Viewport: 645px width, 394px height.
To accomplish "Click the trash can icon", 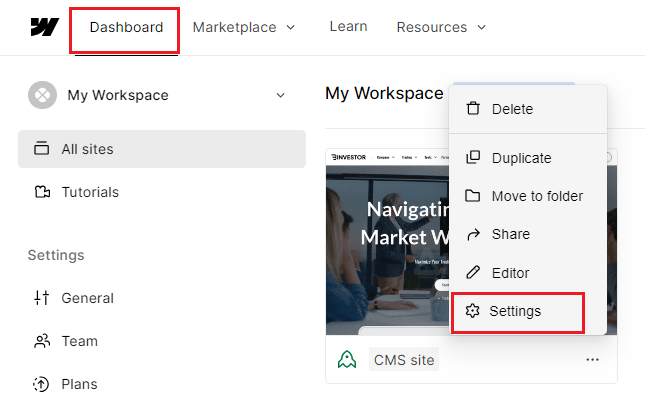I will click(x=473, y=109).
